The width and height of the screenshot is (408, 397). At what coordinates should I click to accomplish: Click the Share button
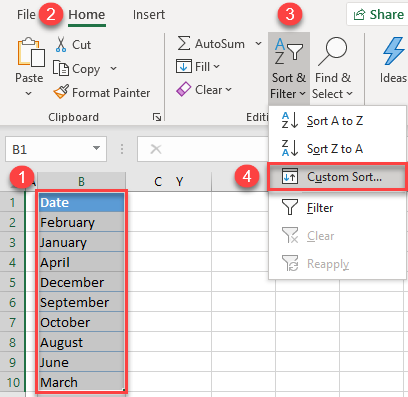(378, 14)
